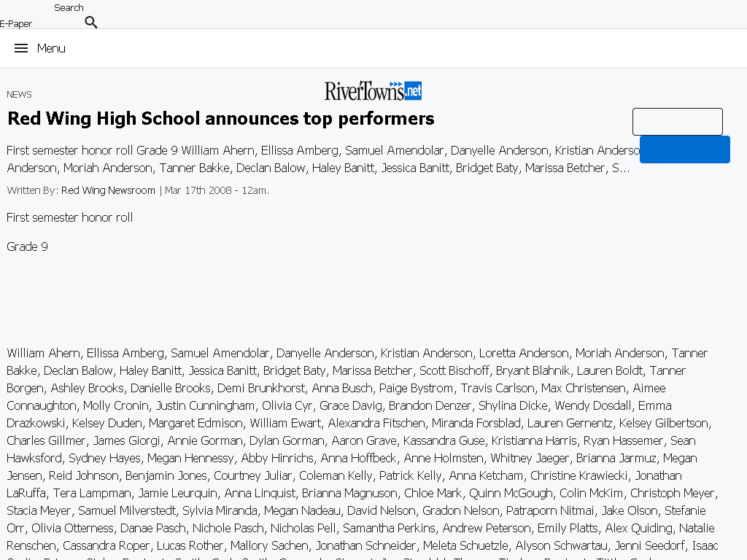Open the E-Paper link
This screenshot has width=747, height=560.
[16, 23]
